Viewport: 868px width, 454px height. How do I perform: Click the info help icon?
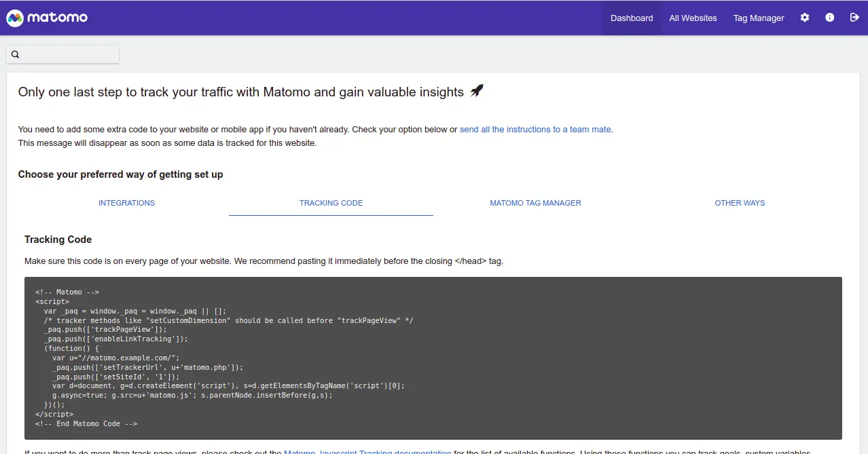(x=829, y=18)
